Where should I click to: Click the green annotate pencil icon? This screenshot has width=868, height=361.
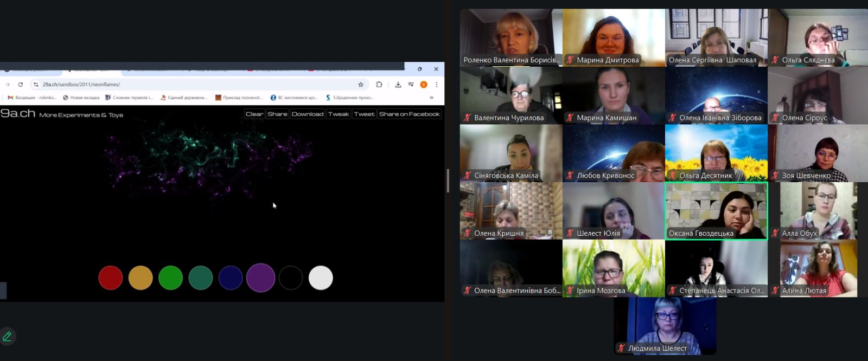7,337
